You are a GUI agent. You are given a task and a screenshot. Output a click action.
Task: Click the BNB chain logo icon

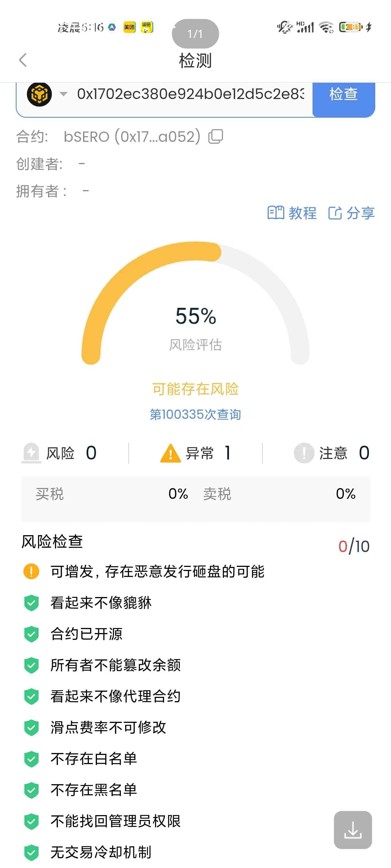tap(39, 94)
